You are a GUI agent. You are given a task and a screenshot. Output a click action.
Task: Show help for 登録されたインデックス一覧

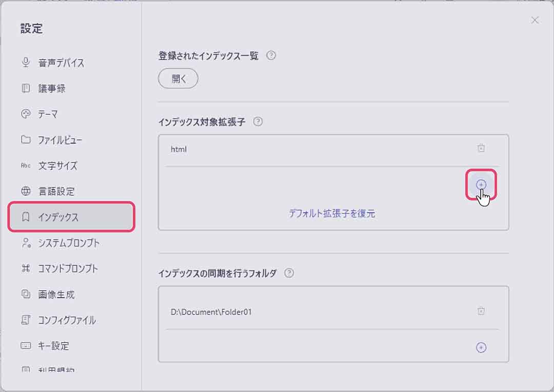coord(271,55)
